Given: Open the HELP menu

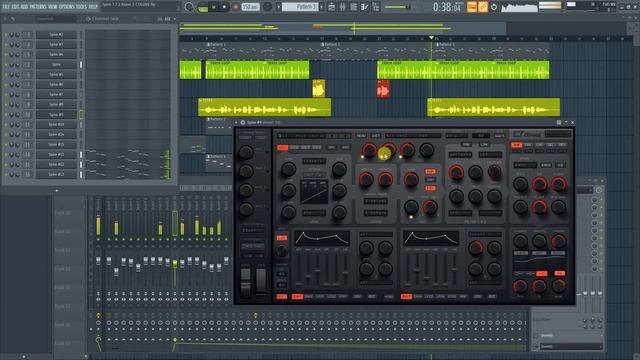Looking at the screenshot, I should pyautogui.click(x=93, y=7).
